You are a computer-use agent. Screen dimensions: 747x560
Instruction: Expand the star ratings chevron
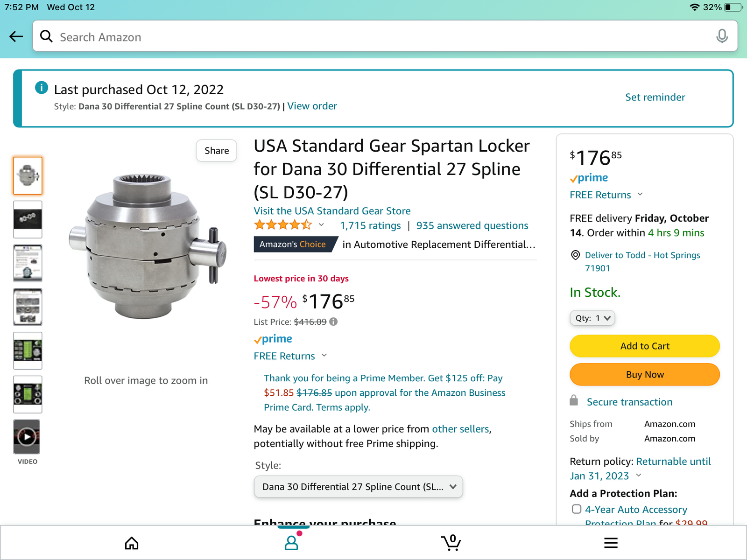321,225
